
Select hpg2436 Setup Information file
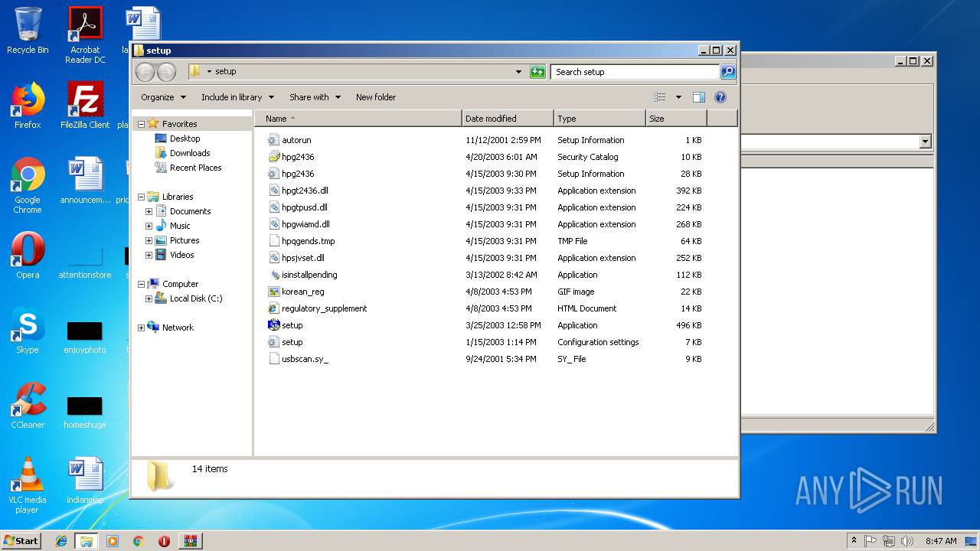298,174
